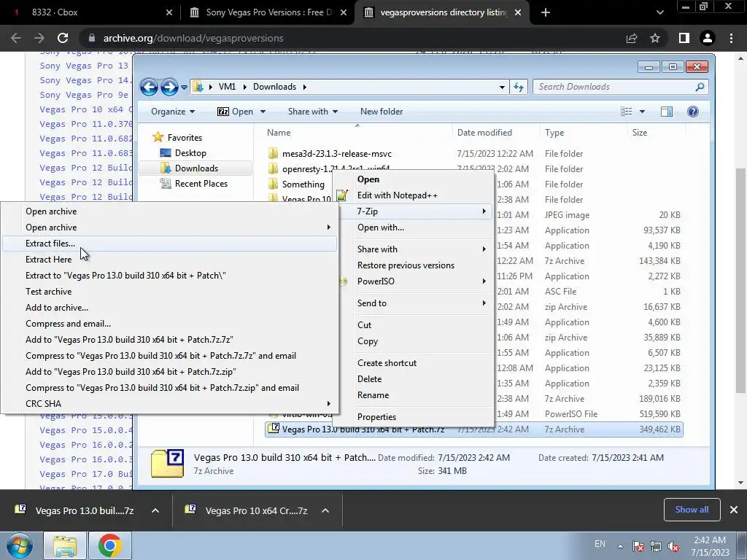Select Edit with Notepad++ context item
Screen dimensions: 747x560
[x=414, y=195]
